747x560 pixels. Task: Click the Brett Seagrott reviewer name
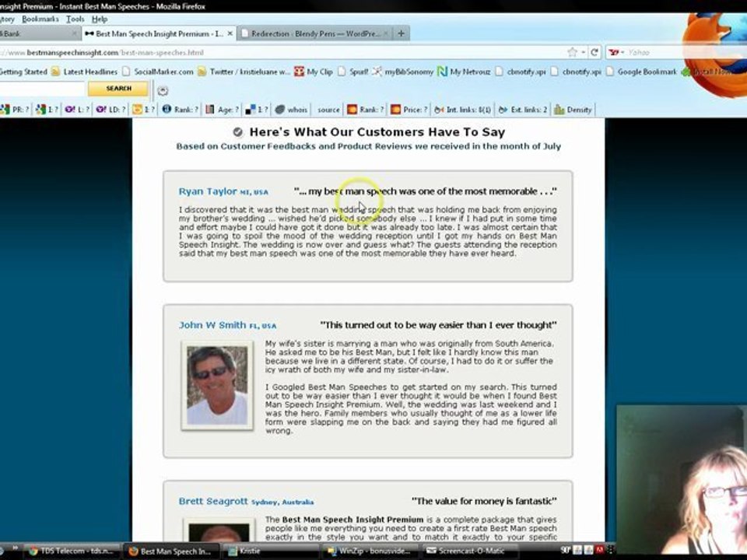click(x=213, y=502)
